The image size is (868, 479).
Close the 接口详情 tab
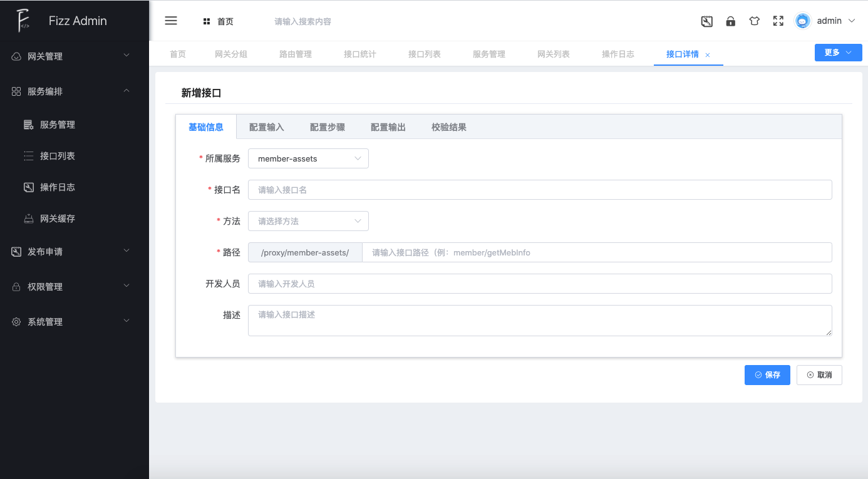tap(708, 55)
